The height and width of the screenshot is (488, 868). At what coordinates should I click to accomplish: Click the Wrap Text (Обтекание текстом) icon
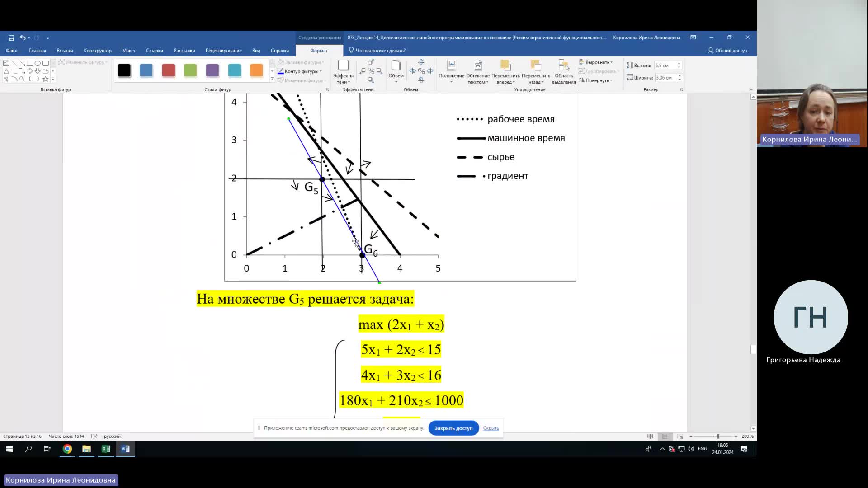click(x=478, y=66)
